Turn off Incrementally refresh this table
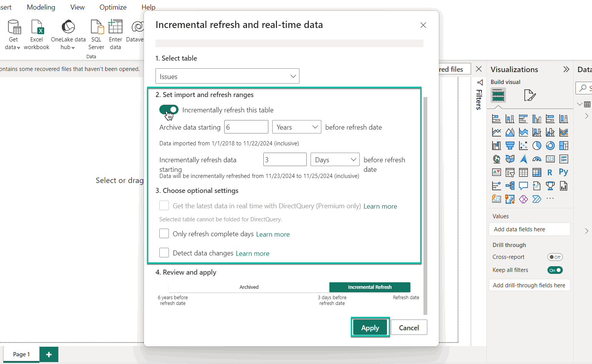The image size is (592, 364). coord(169,110)
